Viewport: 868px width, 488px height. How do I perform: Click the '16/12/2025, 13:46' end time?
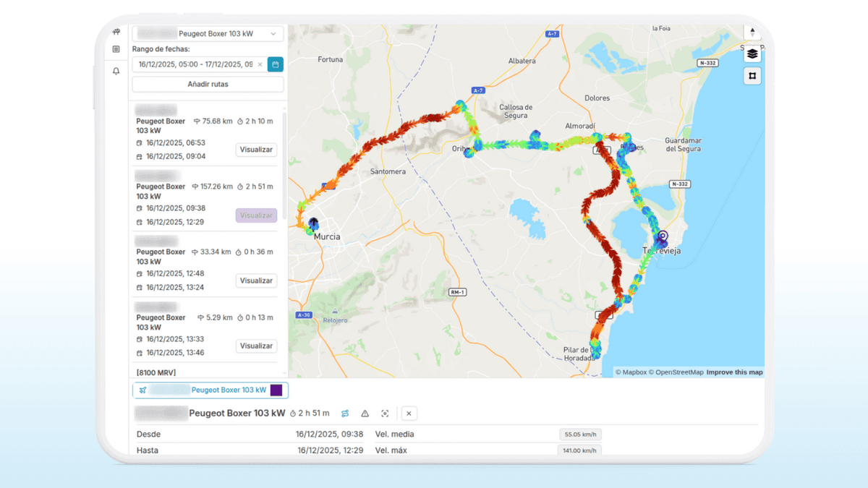[176, 353]
